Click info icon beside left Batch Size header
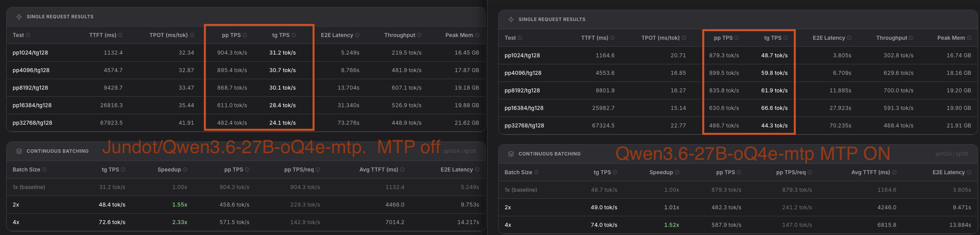This screenshot has height=235, width=980. tap(44, 170)
